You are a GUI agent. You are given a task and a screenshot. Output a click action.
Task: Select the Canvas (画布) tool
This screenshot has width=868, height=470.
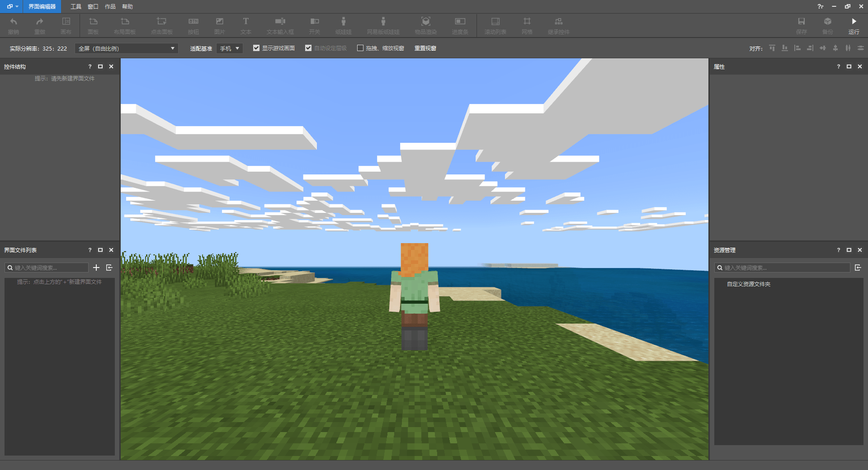coord(66,25)
